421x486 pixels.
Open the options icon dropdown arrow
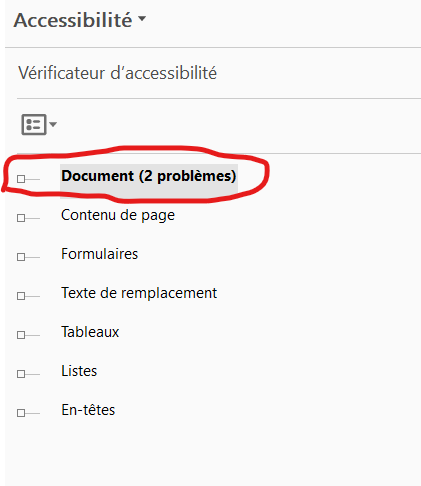coord(53,125)
